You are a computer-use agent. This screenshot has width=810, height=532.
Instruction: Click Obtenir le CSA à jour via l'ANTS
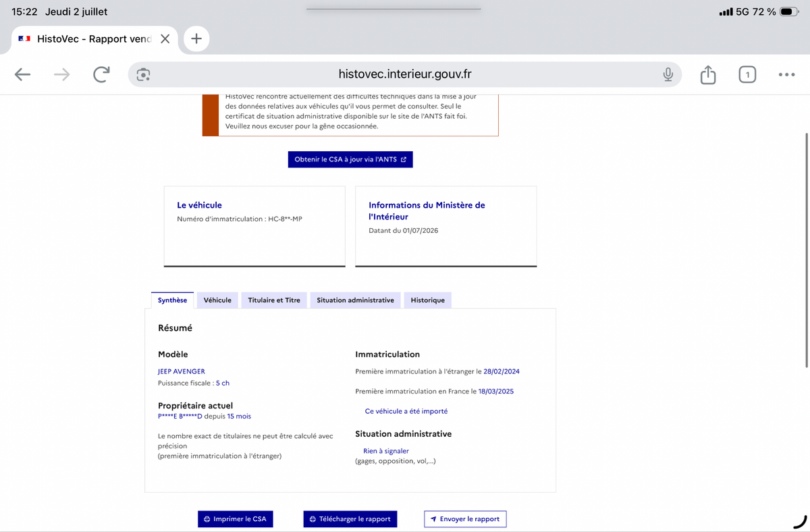click(x=350, y=159)
